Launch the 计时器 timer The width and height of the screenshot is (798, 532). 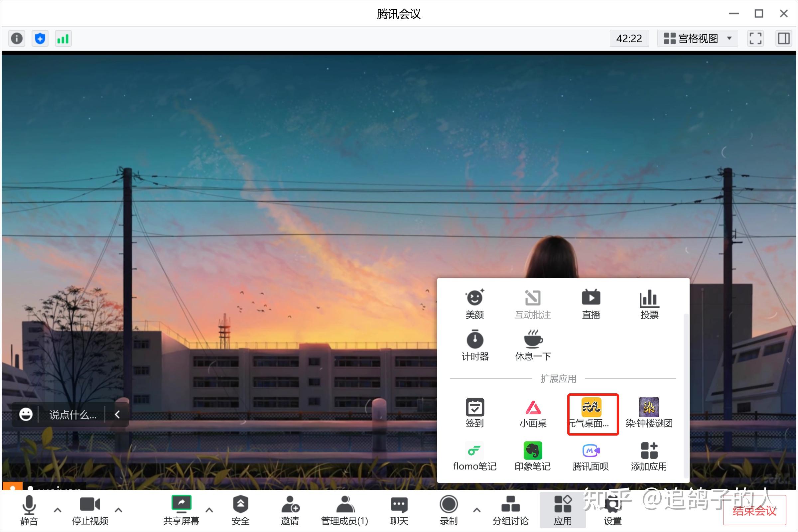[x=475, y=345]
